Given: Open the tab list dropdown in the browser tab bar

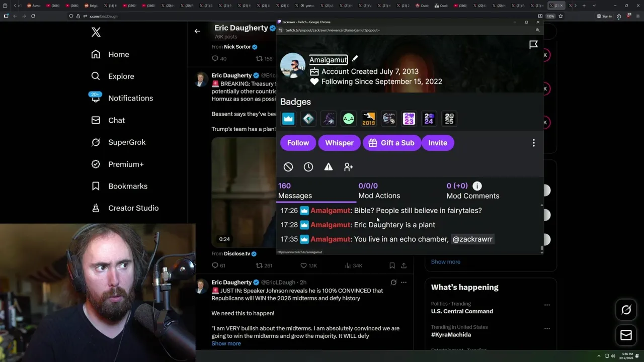Looking at the screenshot, I should pos(594,6).
